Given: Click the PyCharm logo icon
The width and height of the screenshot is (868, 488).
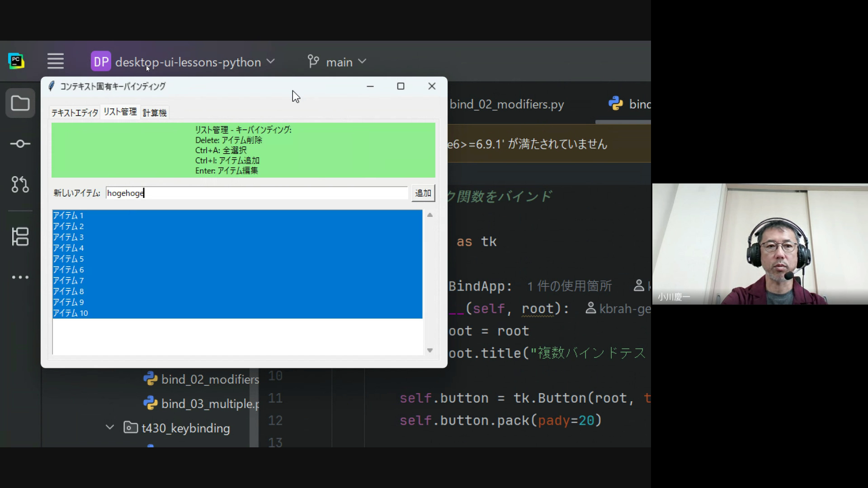Looking at the screenshot, I should [x=16, y=61].
